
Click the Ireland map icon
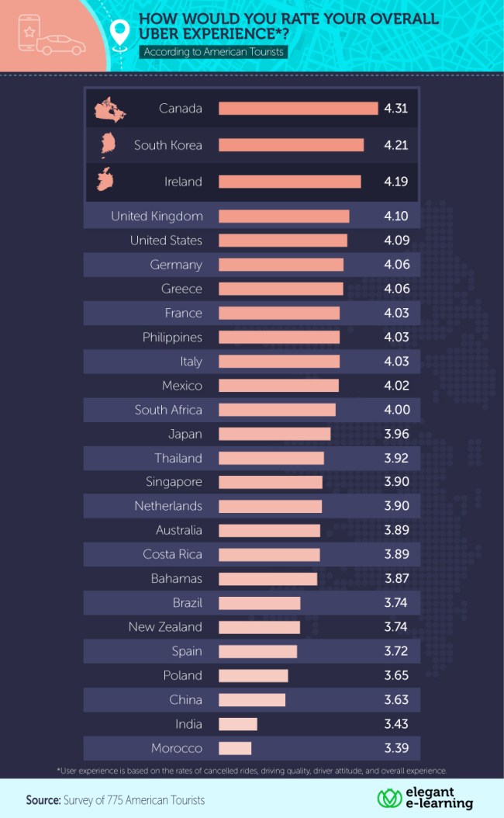(x=105, y=179)
